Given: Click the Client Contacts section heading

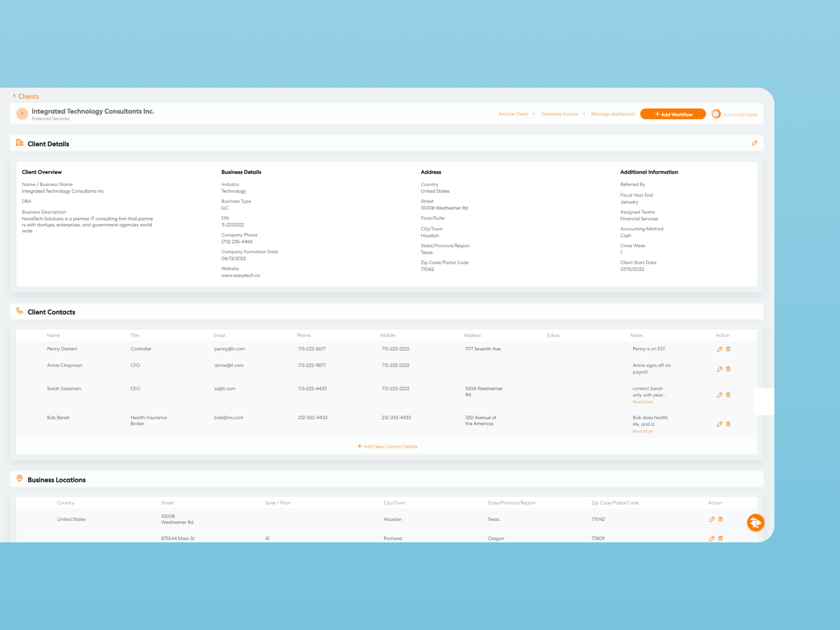Looking at the screenshot, I should (x=51, y=312).
